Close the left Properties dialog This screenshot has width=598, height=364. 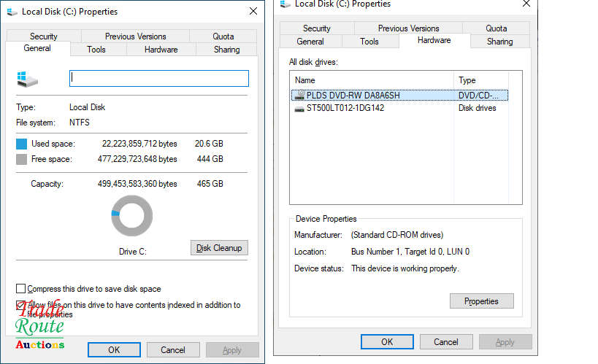coord(253,12)
